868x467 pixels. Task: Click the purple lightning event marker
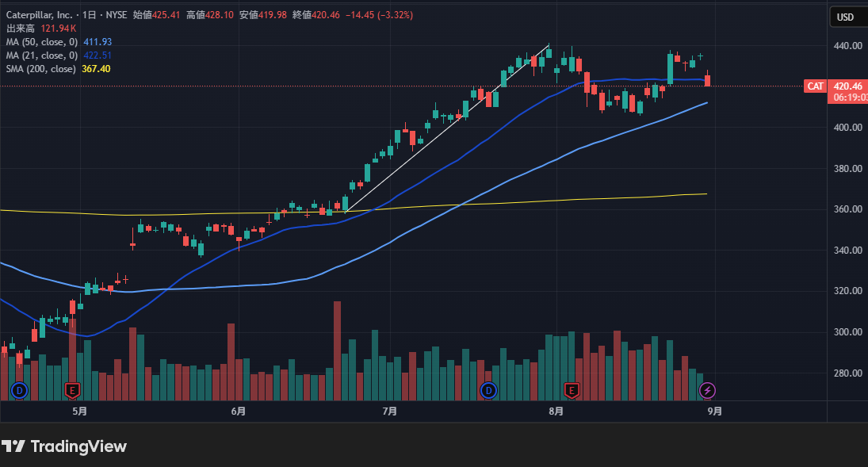(x=707, y=391)
